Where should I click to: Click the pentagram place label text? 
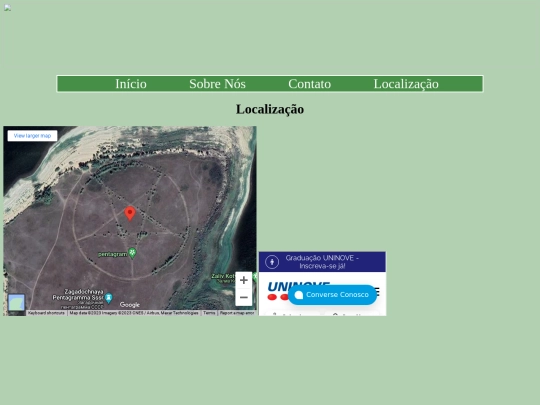tap(113, 255)
